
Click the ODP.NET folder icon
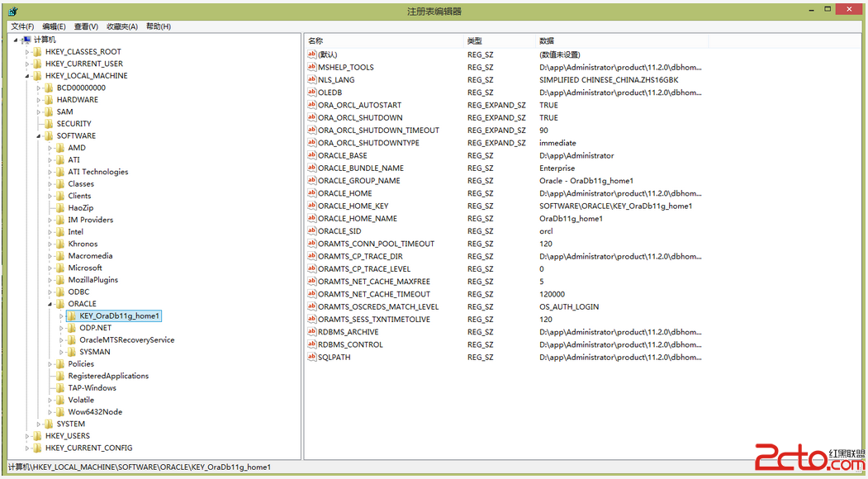coord(71,328)
